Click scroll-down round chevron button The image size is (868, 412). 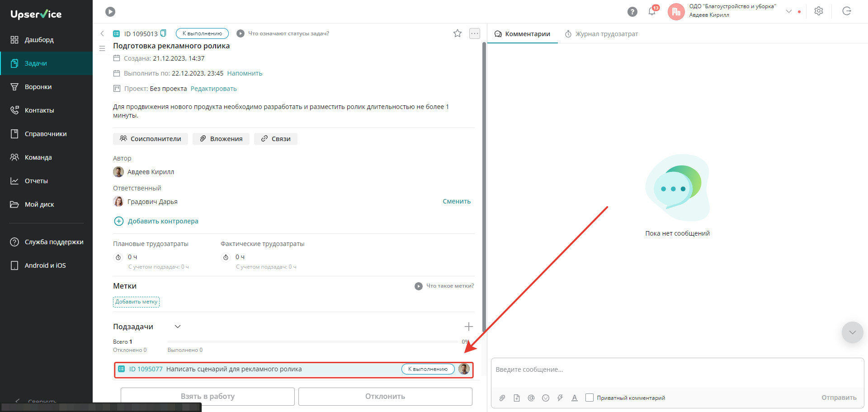tap(853, 332)
